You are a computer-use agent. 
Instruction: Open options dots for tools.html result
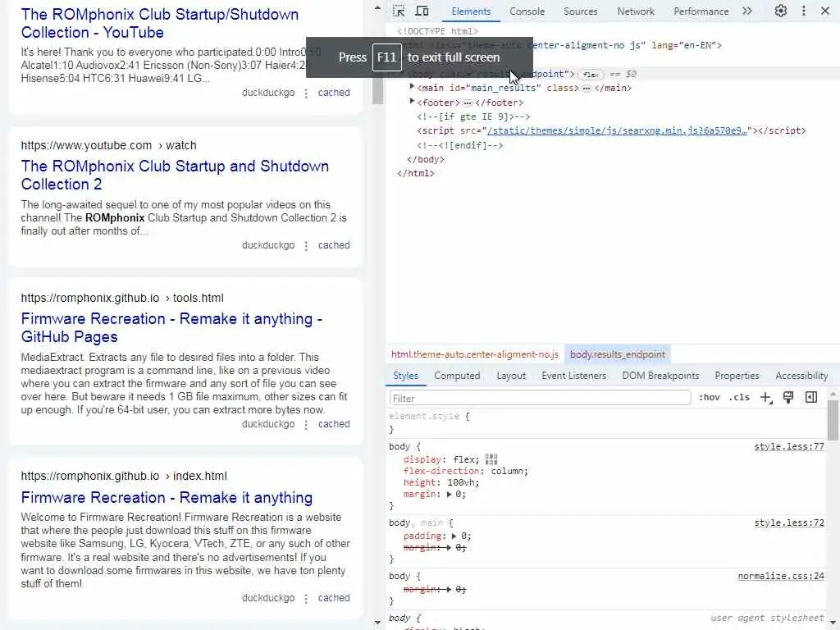tap(306, 425)
